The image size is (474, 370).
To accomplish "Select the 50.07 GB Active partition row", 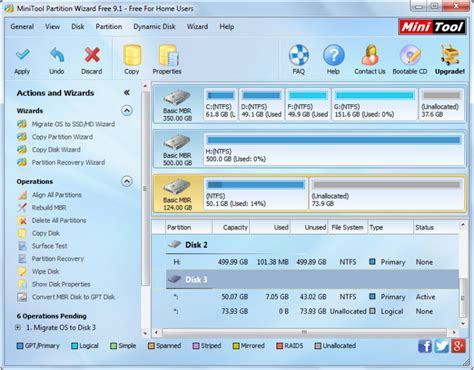I will click(x=312, y=297).
